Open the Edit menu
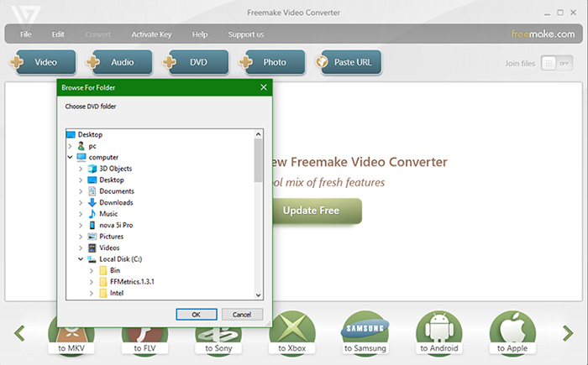The height and width of the screenshot is (365, 588). [58, 34]
